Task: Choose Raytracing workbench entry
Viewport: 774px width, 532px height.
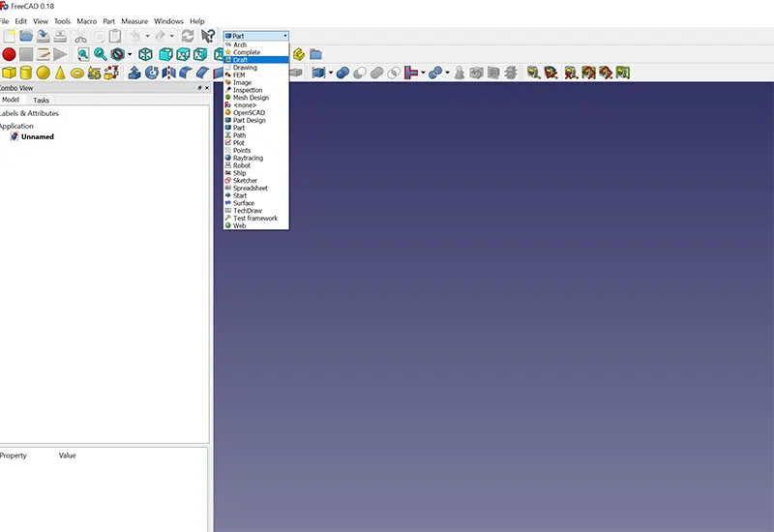Action: [x=256, y=158]
